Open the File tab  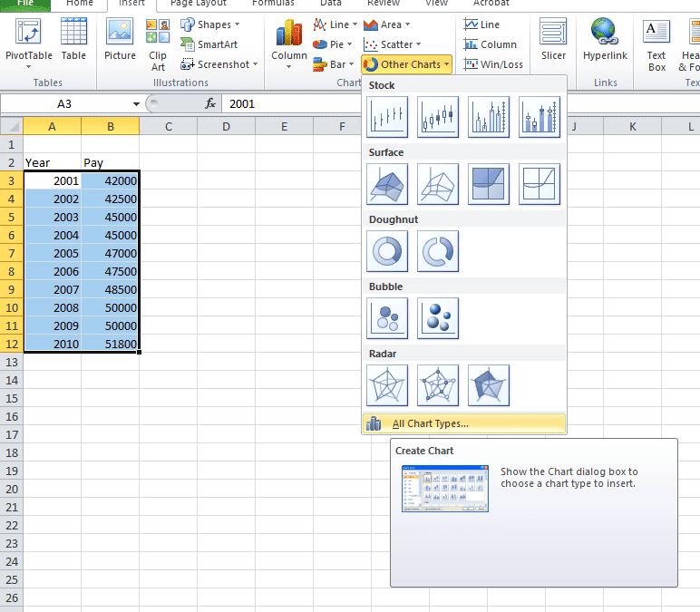[x=24, y=4]
